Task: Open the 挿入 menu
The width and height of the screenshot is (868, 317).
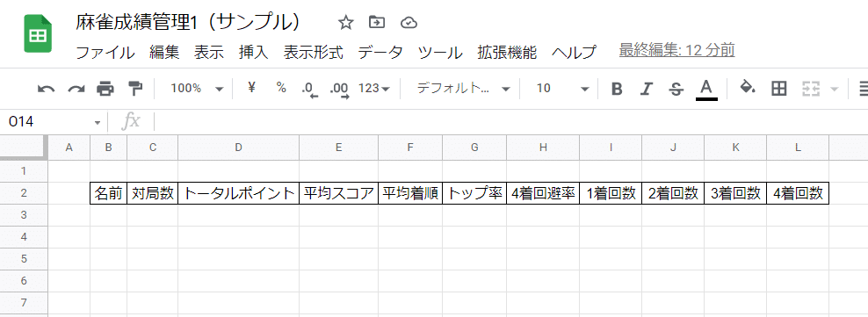Action: (254, 52)
